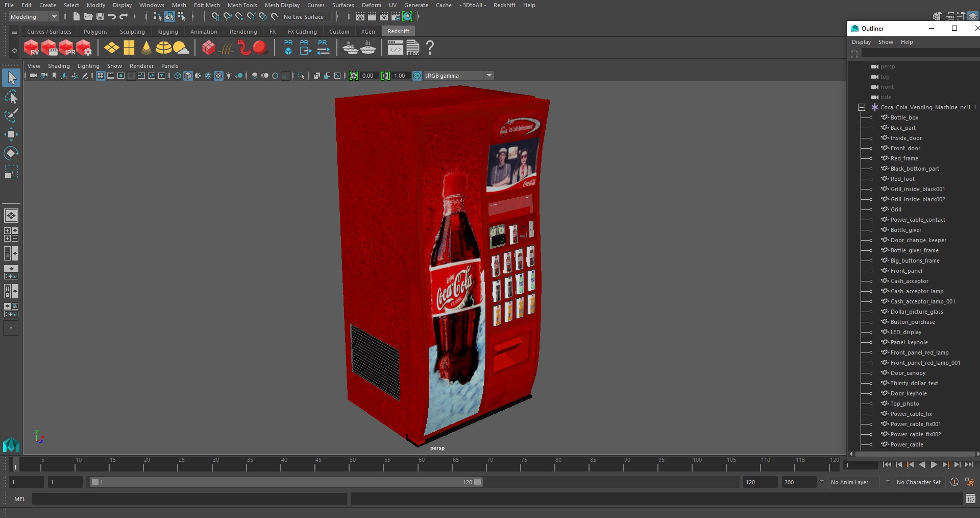Switch to the Polygons shelf tab
The image size is (980, 518).
[x=95, y=32]
